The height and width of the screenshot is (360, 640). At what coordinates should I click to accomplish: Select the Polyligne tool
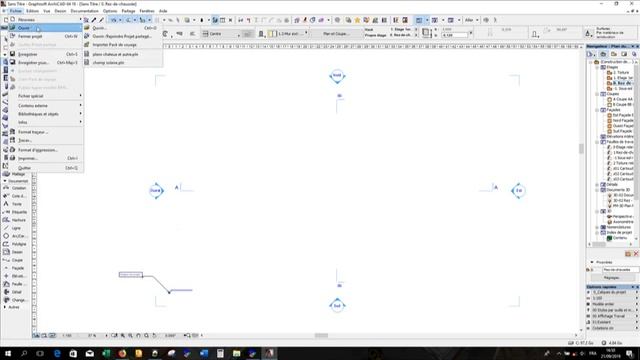[16, 244]
